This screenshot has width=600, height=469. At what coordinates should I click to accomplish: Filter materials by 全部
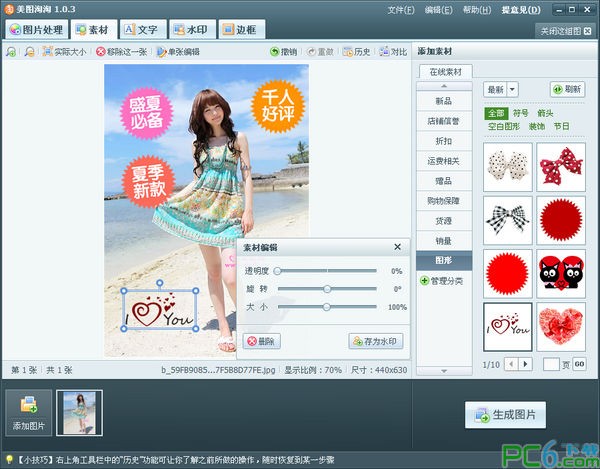pyautogui.click(x=496, y=113)
